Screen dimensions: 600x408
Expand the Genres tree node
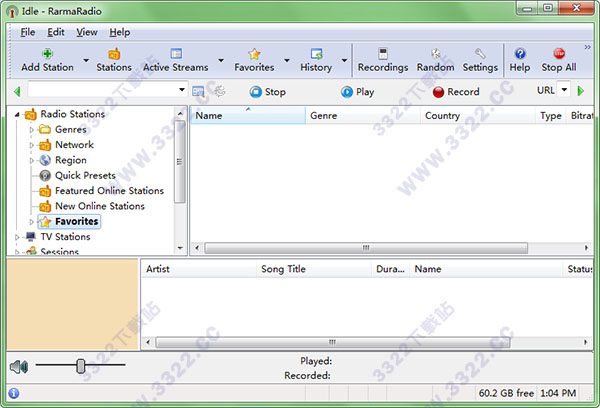(x=32, y=130)
